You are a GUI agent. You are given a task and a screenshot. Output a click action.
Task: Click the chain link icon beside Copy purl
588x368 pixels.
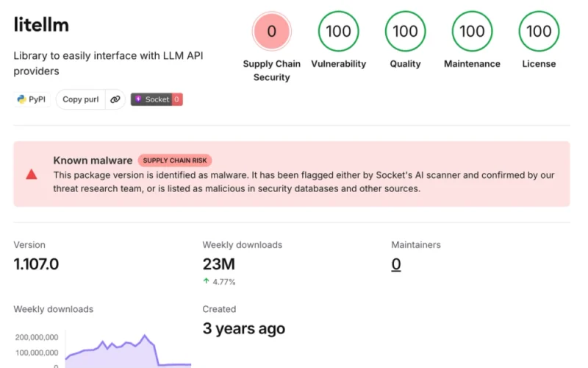115,99
